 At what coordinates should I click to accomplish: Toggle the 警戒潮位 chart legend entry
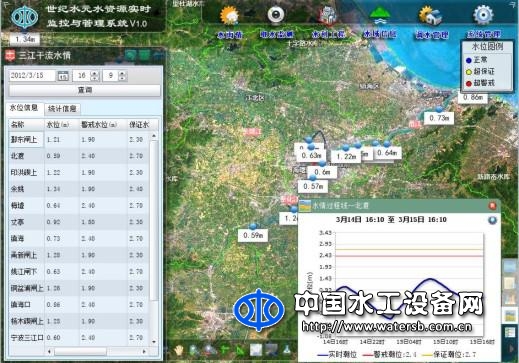388,355
